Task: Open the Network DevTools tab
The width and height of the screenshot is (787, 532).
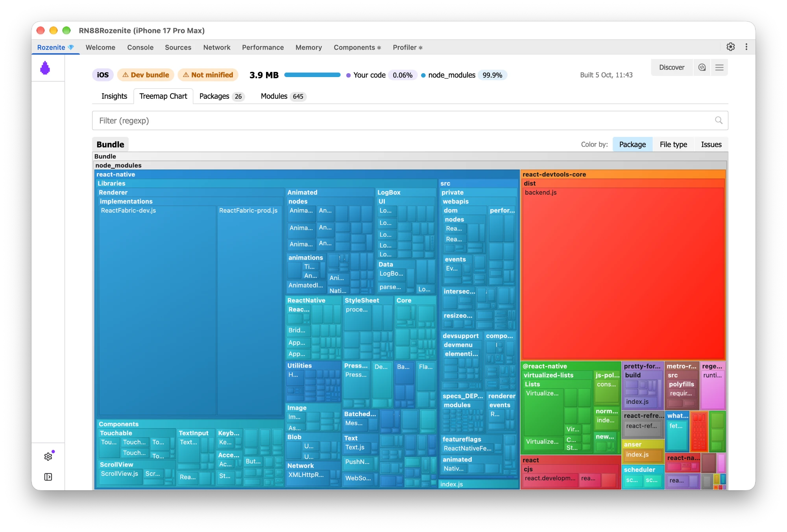Action: (217, 47)
